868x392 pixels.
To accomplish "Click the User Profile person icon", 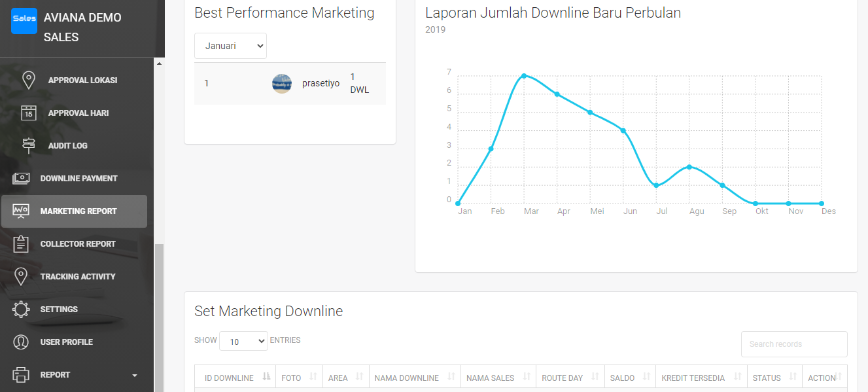I will (21, 342).
